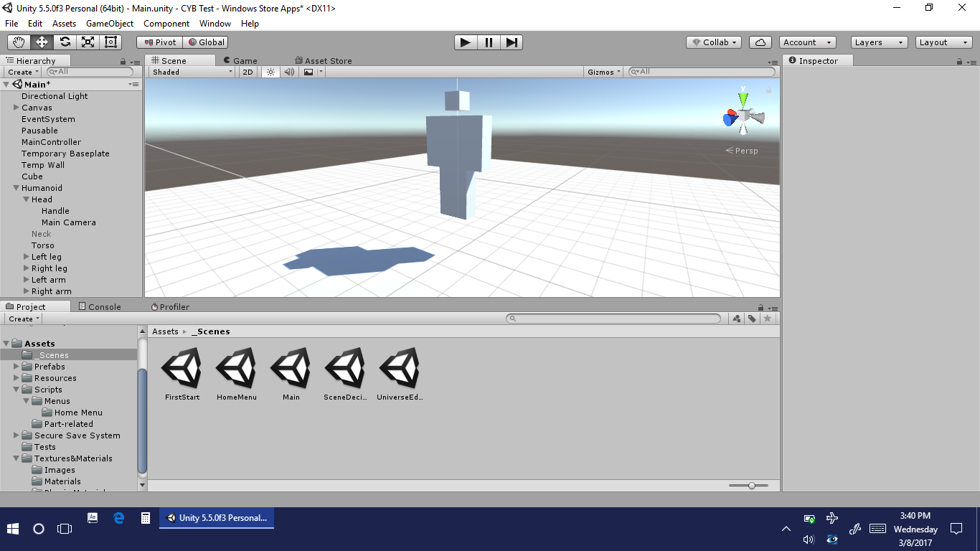Expand the Canvas object in Hierarchy

17,108
